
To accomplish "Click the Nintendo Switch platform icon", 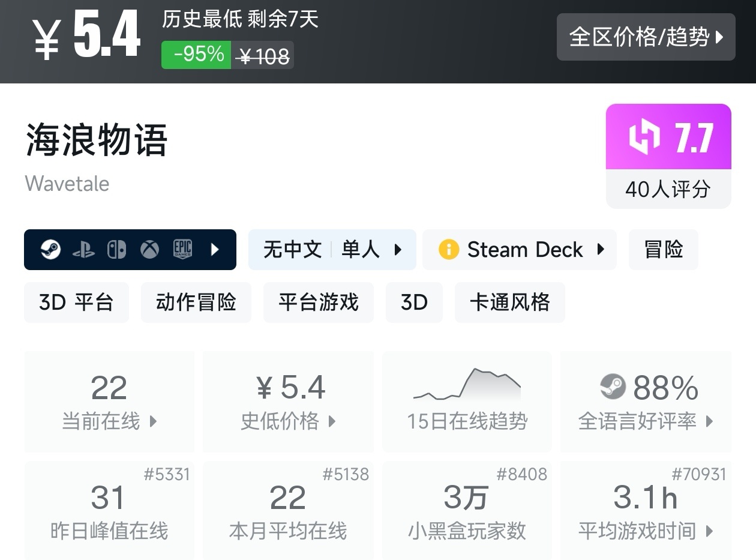I will coord(116,250).
